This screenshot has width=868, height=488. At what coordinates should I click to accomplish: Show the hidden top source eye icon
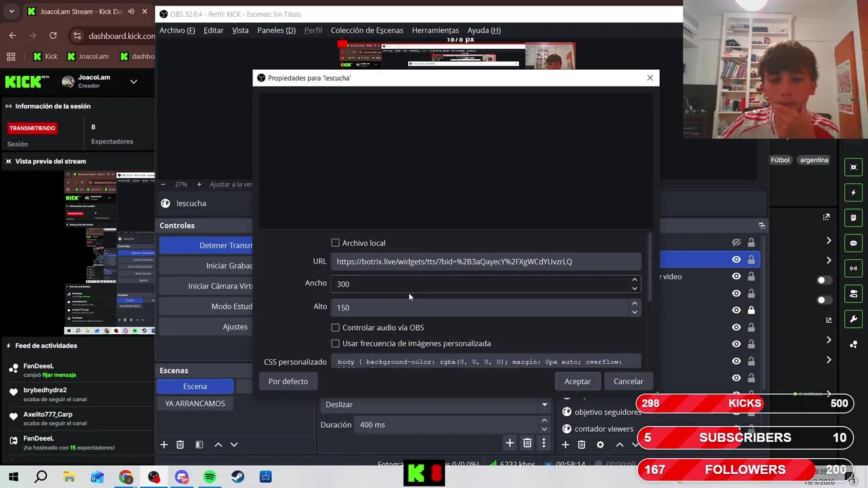tap(736, 243)
